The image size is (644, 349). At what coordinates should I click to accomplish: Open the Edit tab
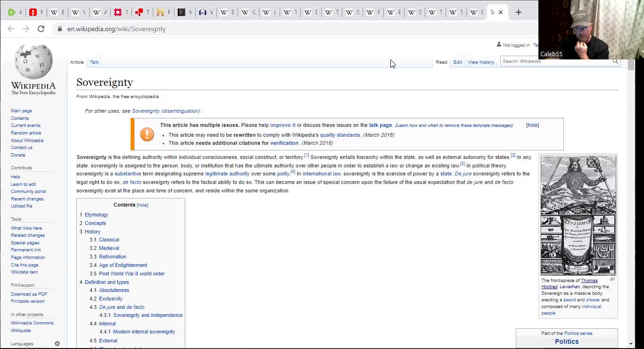(x=457, y=62)
